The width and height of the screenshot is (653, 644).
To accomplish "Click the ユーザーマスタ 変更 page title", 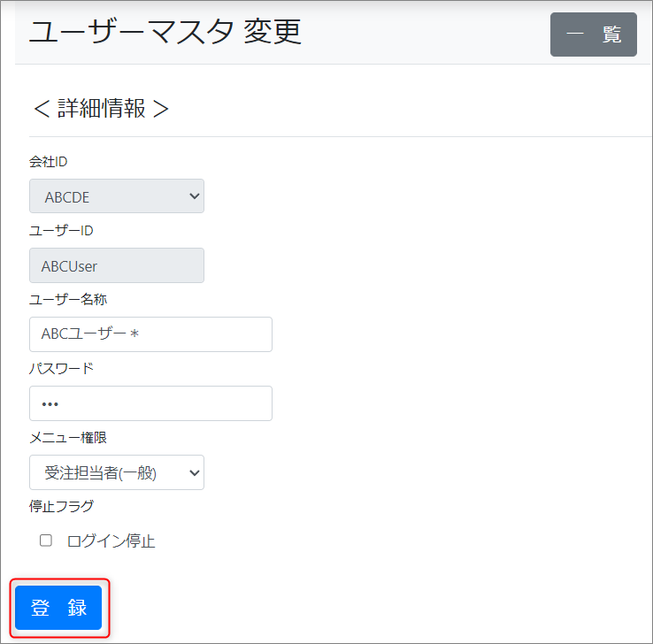I will coord(165,32).
